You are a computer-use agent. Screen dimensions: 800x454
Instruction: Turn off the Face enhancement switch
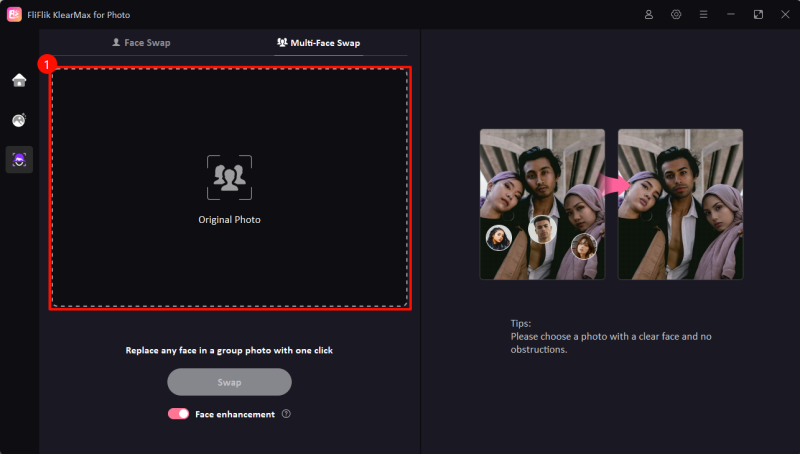[x=179, y=414]
